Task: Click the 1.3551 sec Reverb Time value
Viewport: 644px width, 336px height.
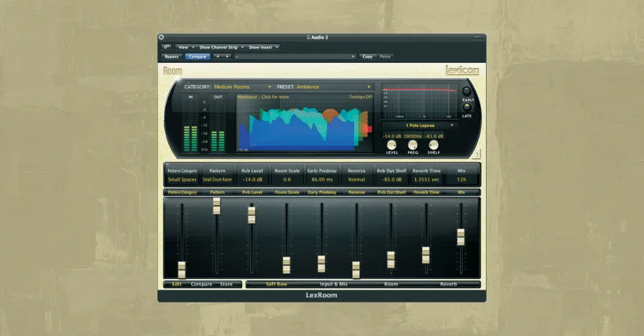Action: pos(426,179)
